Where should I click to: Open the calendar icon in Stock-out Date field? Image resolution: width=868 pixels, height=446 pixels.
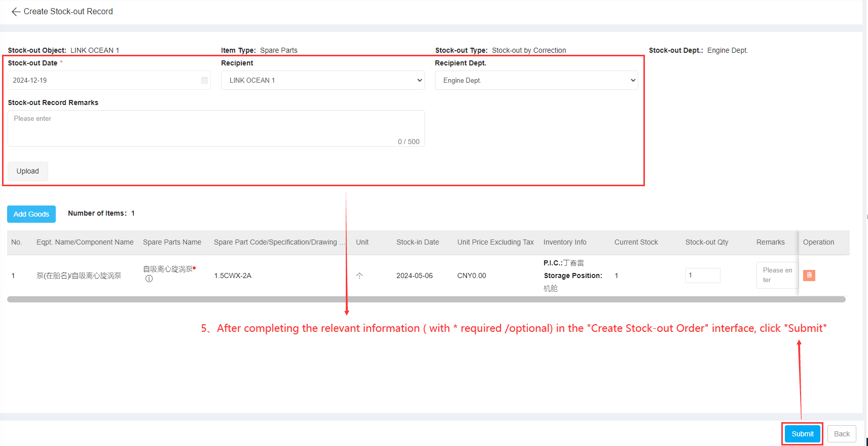point(205,80)
